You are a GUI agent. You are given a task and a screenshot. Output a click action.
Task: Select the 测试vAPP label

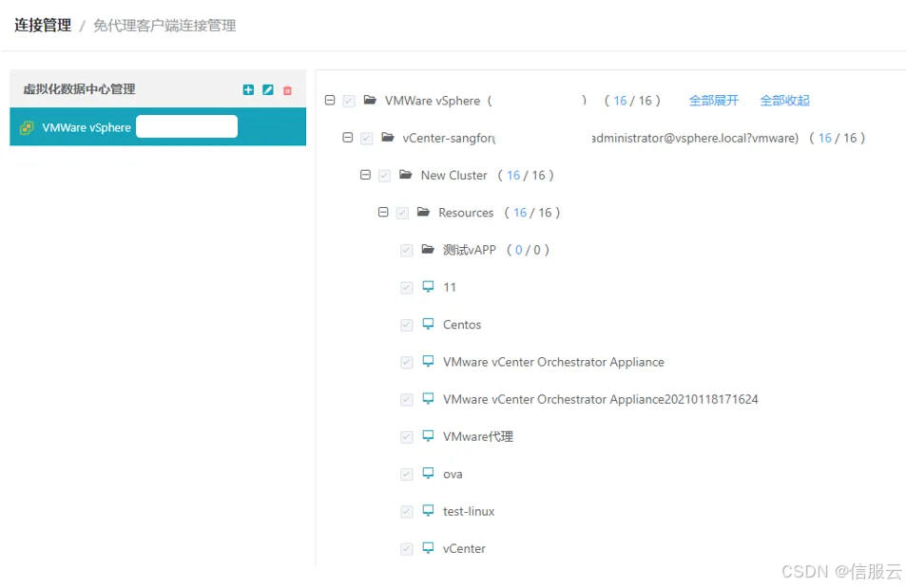click(470, 250)
